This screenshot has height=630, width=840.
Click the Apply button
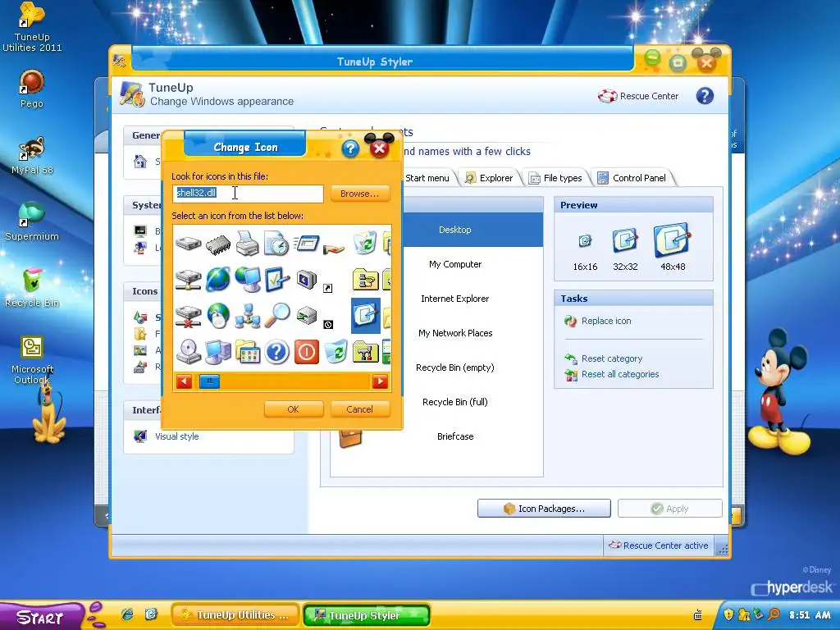669,509
